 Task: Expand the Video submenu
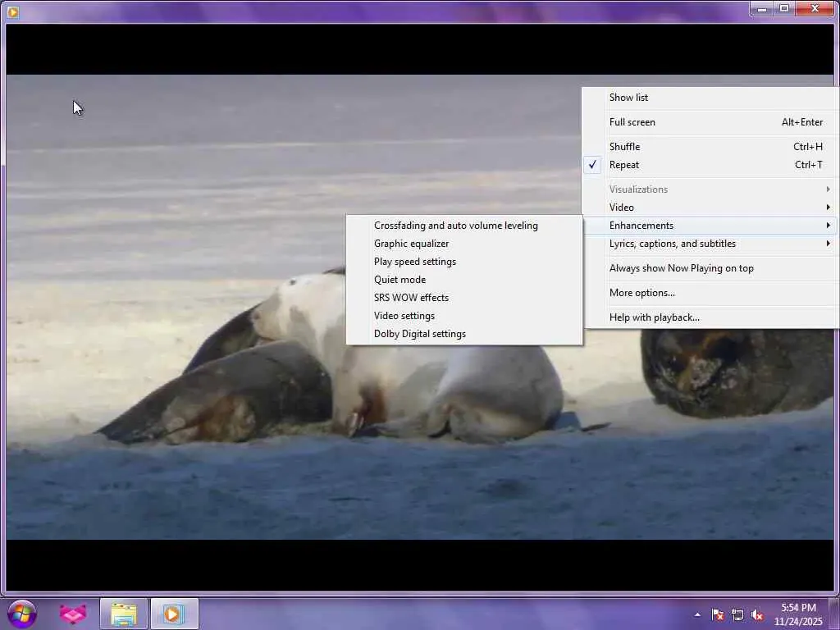coord(622,208)
